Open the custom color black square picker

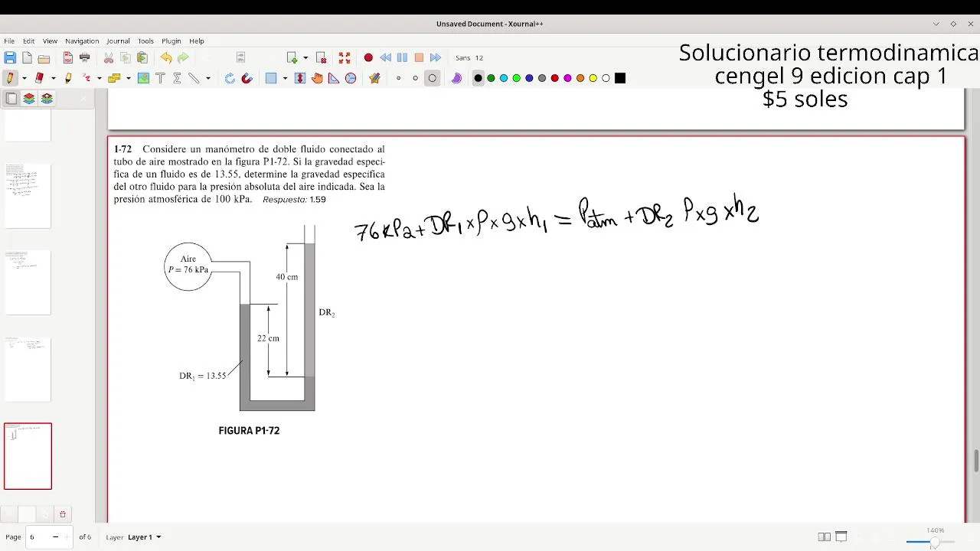click(620, 78)
